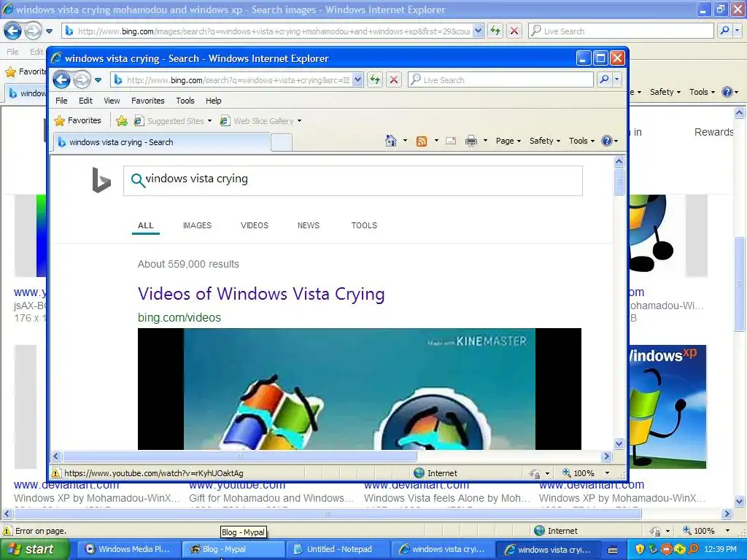Open the Help menu

214,101
